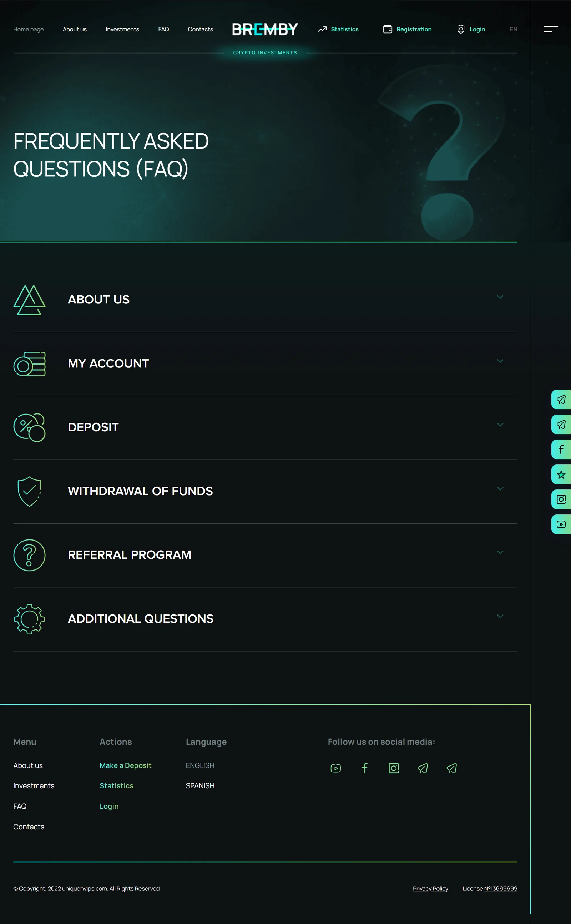Image resolution: width=571 pixels, height=924 pixels.
Task: Open the Privacy Policy link
Action: coord(430,889)
